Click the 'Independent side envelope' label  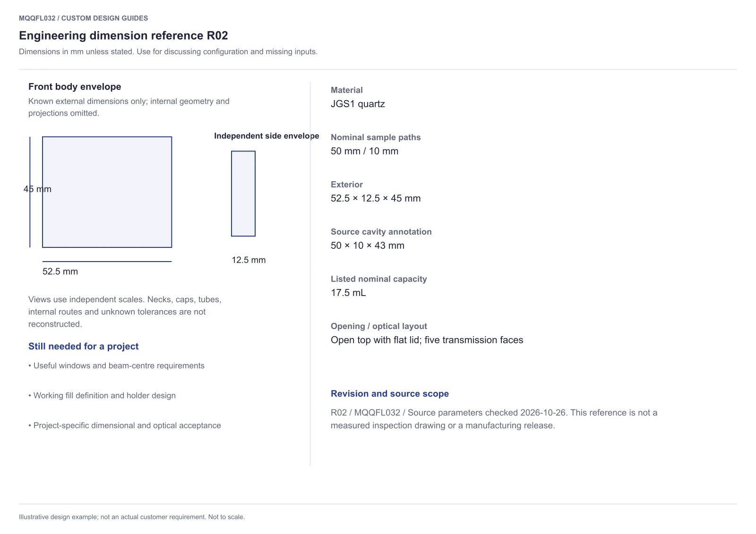point(266,136)
